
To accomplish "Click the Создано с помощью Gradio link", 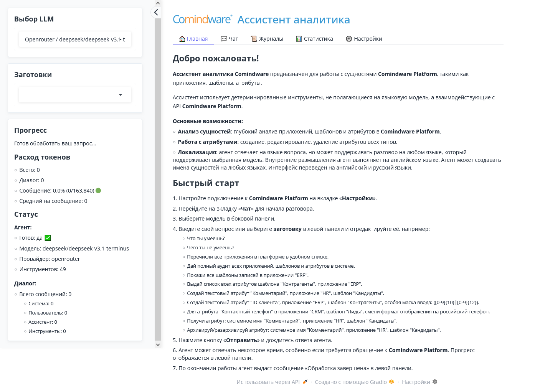I will click(350, 382).
